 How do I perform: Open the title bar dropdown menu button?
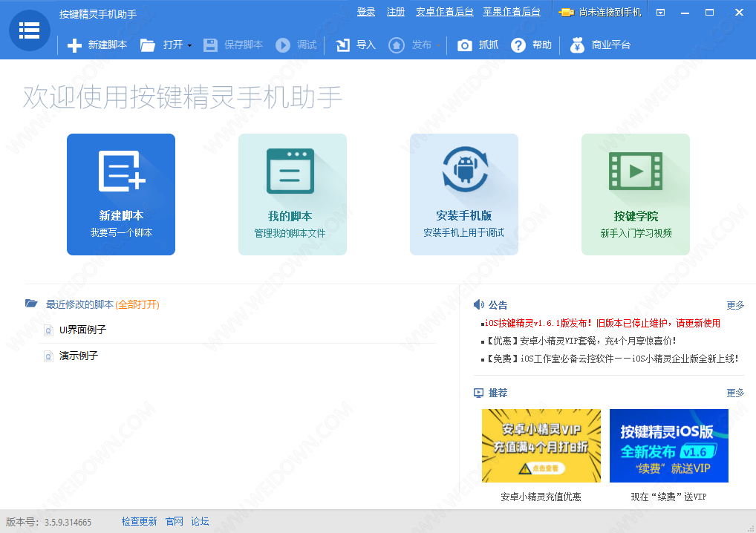[660, 13]
